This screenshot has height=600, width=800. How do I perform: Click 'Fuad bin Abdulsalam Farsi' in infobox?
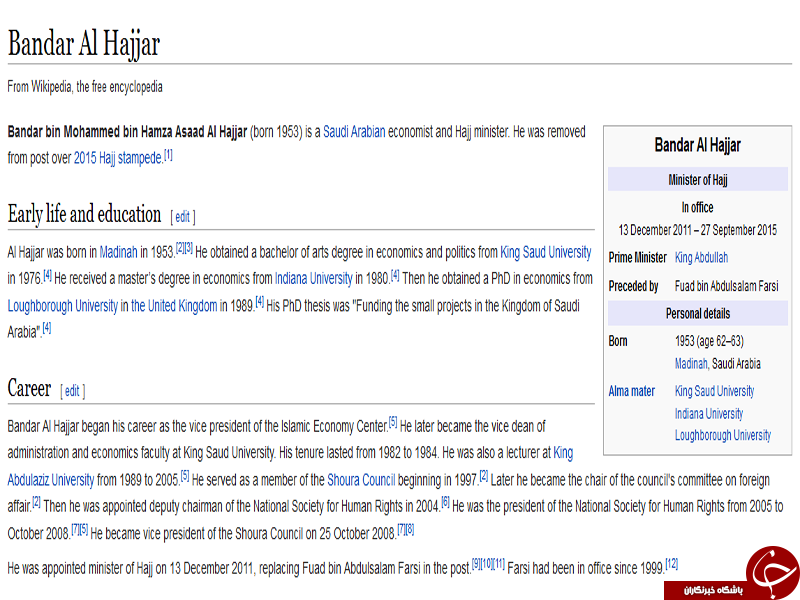727,286
